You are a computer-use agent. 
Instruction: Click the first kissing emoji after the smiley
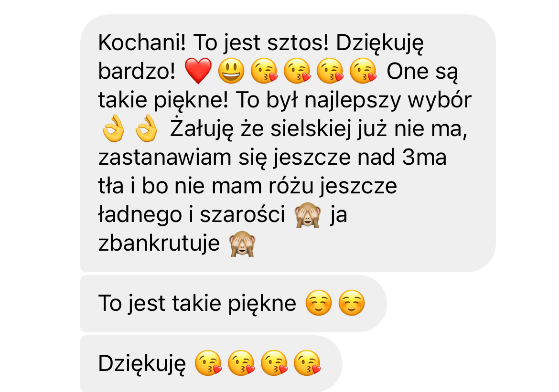click(264, 71)
